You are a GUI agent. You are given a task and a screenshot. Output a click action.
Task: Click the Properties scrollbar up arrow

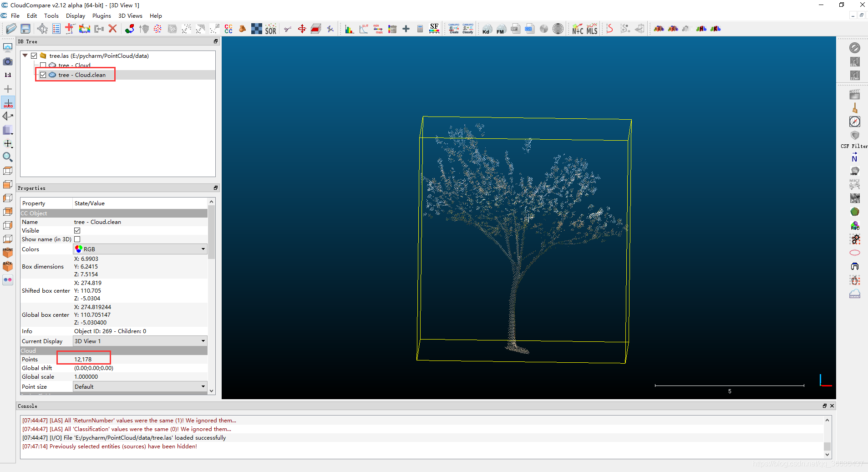[x=211, y=202]
